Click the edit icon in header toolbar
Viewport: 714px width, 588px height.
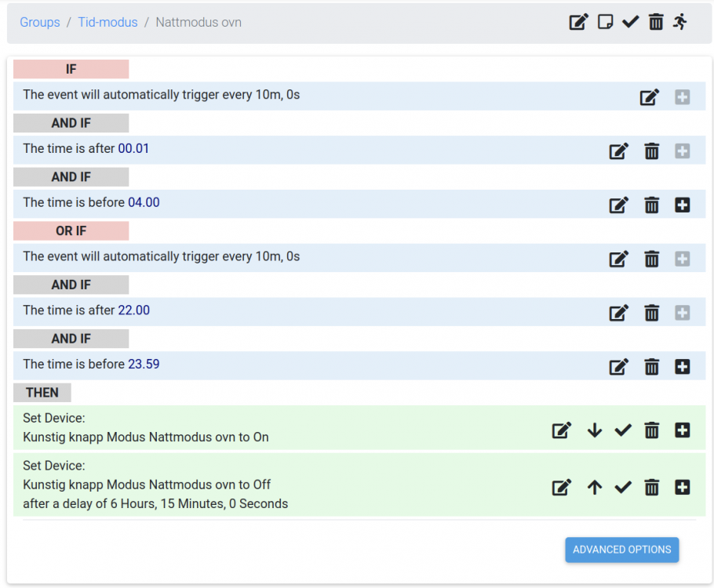pyautogui.click(x=578, y=22)
